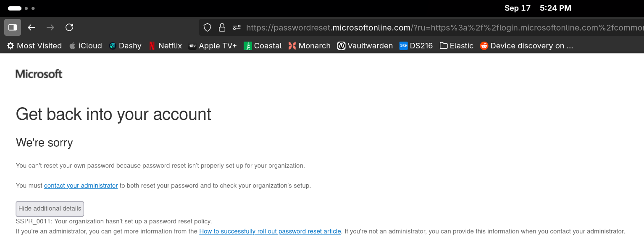Open the Vaultwarden bookmark
The height and width of the screenshot is (249, 644).
pyautogui.click(x=365, y=46)
